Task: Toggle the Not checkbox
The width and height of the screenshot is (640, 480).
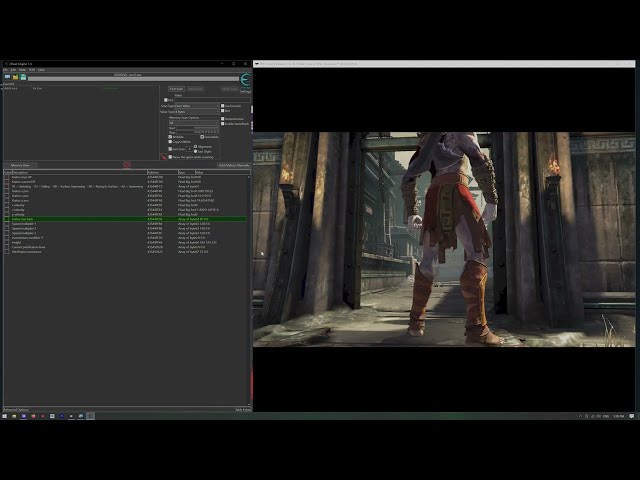Action: (223, 111)
